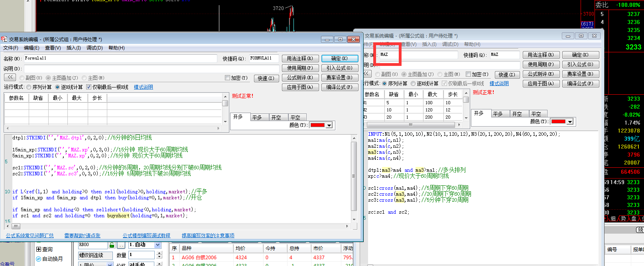Image resolution: width=644 pixels, height=266 pixels.
Task: Select 主图叠加 radio in Formula11 window
Action: click(x=48, y=78)
